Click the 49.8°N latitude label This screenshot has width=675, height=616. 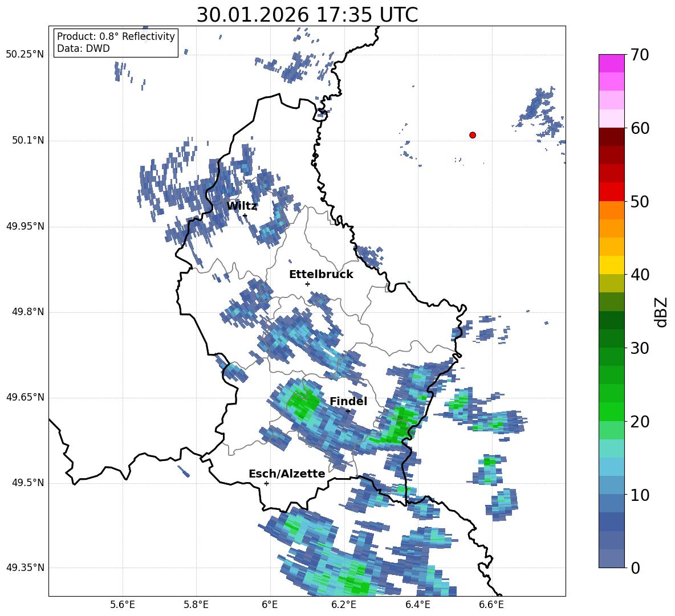(x=28, y=312)
